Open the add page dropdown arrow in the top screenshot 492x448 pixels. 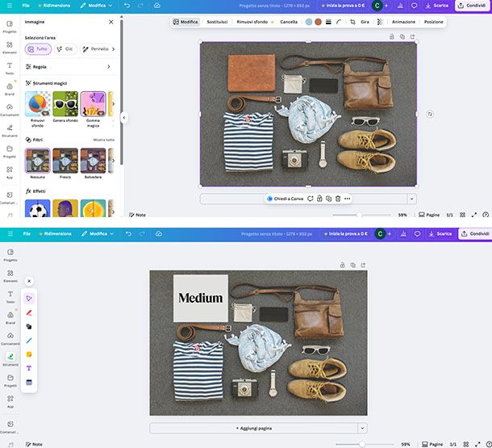coord(411,199)
